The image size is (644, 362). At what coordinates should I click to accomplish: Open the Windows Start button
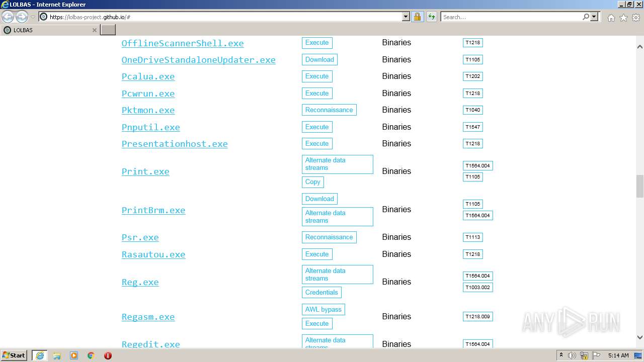(x=14, y=355)
